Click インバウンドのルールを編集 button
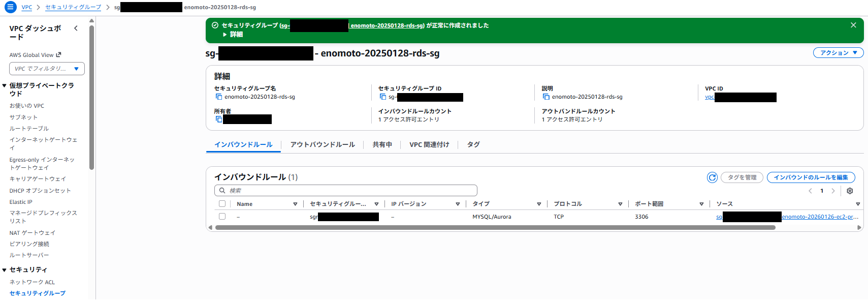Screen dimensions: 868x302 (811, 177)
